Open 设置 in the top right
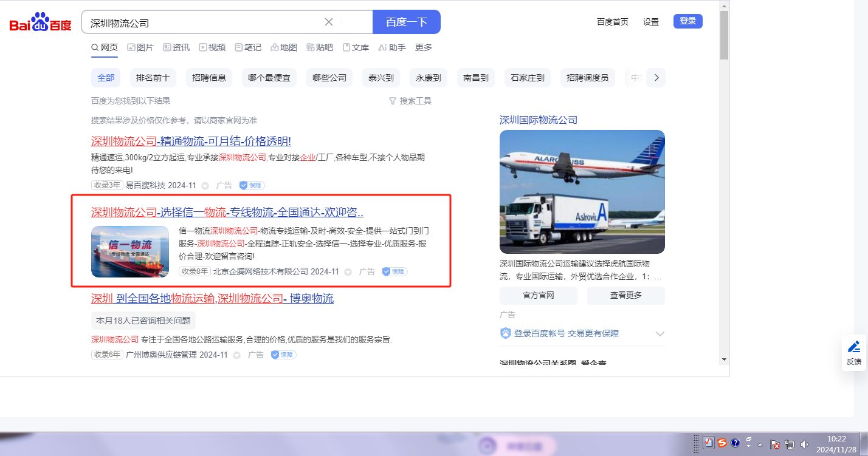868x456 pixels. pos(651,22)
